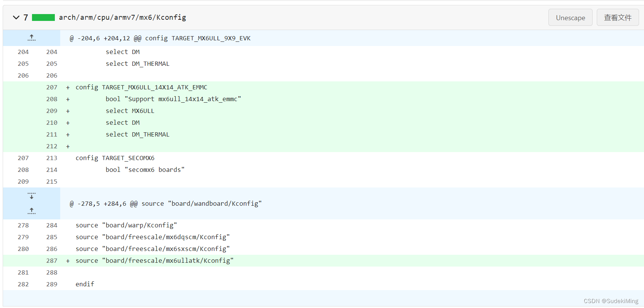Image resolution: width=644 pixels, height=308 pixels.
Task: Click the green additions bar next to 7
Action: pyautogui.click(x=43, y=17)
